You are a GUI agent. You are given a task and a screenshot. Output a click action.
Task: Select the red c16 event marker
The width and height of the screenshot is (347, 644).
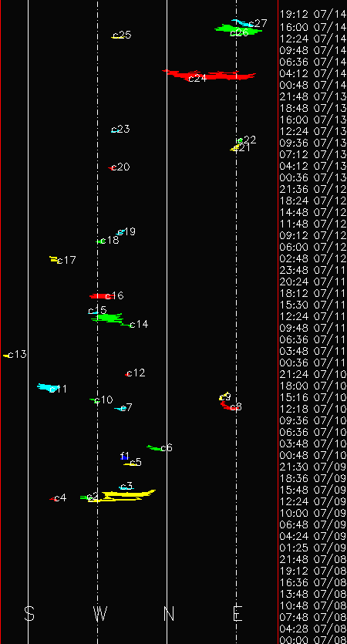tap(100, 296)
